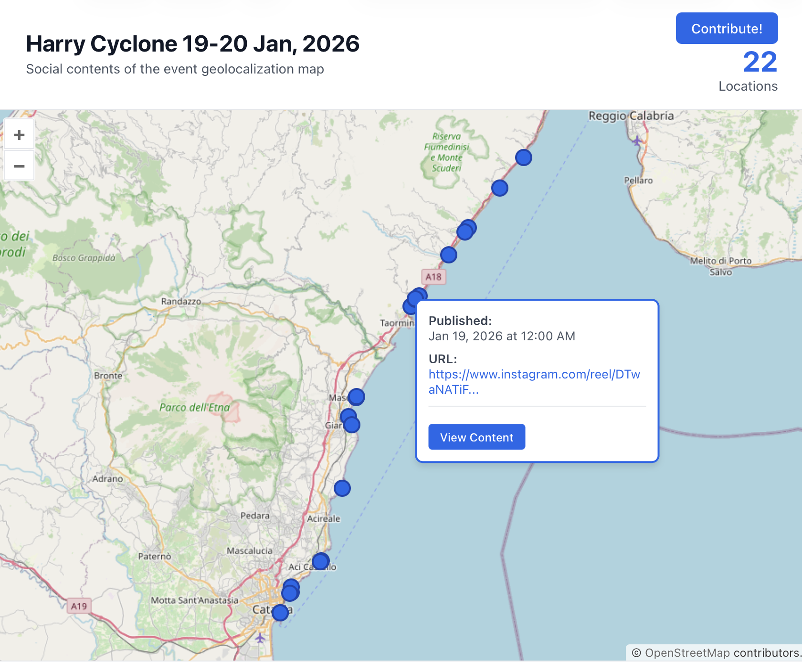Select the northernmost blue map marker
802x672 pixels.
[523, 157]
